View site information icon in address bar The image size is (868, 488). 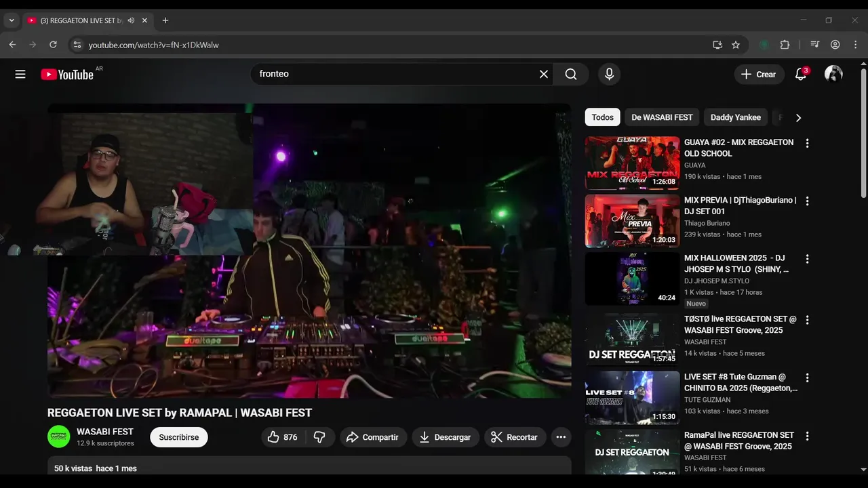[x=77, y=45]
